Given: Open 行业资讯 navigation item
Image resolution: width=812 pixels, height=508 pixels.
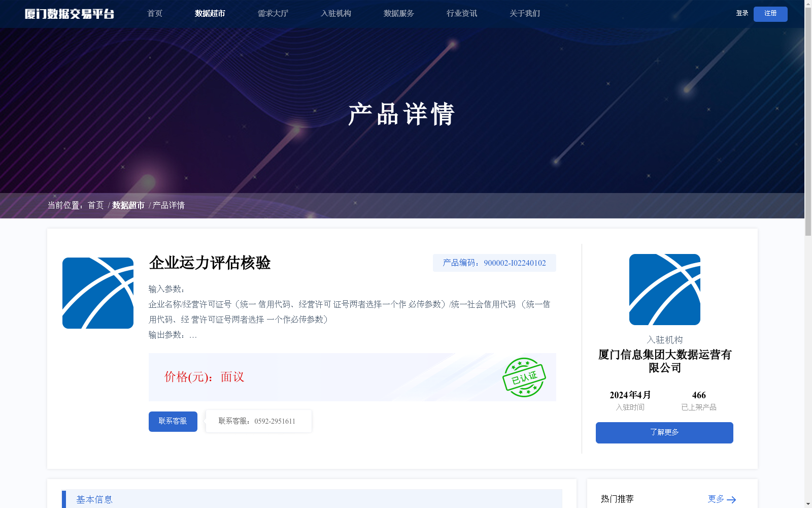Looking at the screenshot, I should pyautogui.click(x=462, y=13).
